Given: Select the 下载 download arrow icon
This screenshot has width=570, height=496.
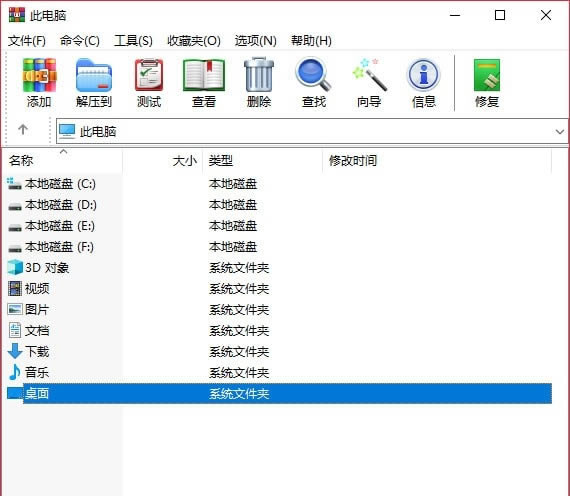Looking at the screenshot, I should point(15,351).
